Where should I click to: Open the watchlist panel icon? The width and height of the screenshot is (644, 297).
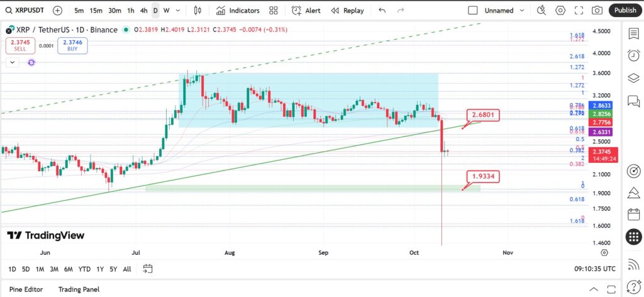click(633, 34)
